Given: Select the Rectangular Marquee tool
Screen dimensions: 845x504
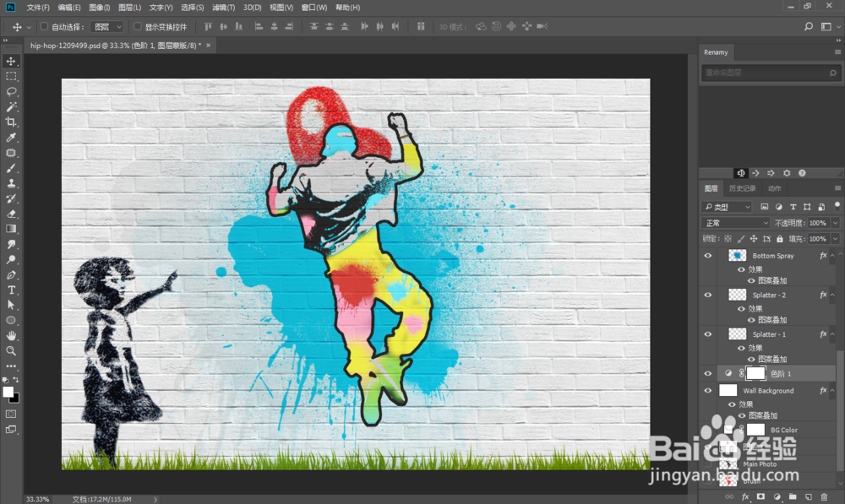Looking at the screenshot, I should (11, 77).
